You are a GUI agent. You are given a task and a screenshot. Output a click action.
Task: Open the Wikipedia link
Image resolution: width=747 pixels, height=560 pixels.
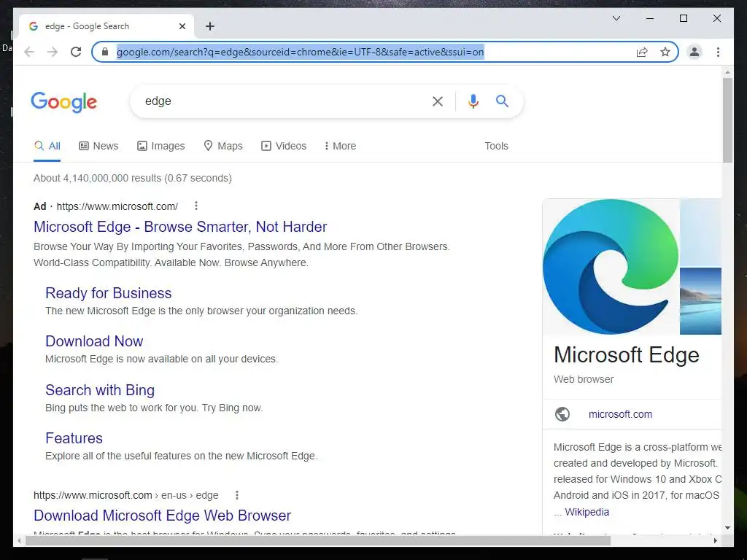(587, 512)
